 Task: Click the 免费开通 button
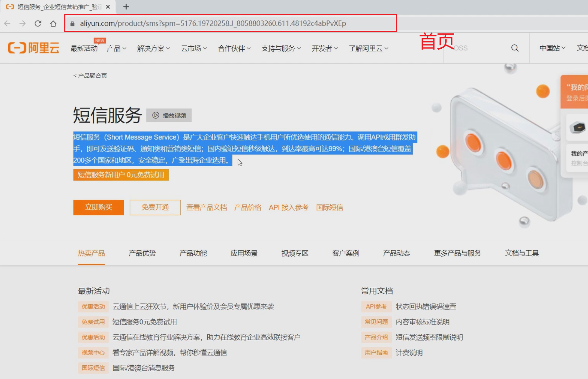click(x=155, y=207)
